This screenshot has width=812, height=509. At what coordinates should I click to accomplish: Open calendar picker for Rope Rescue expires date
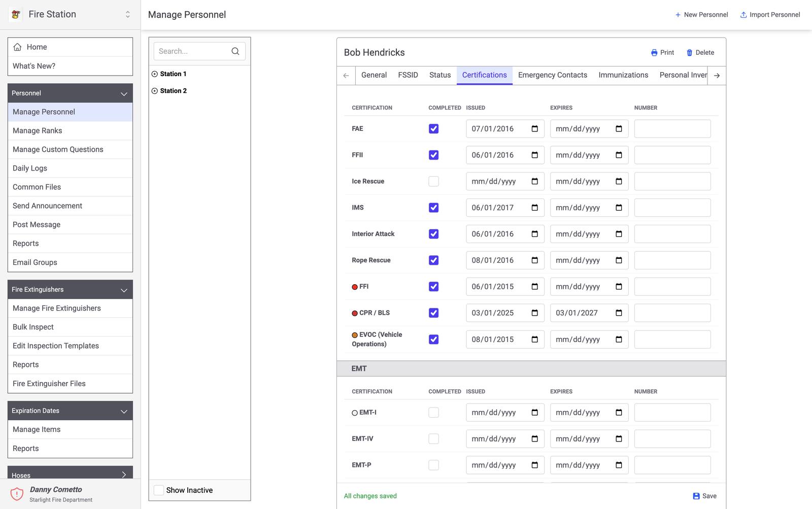619,260
